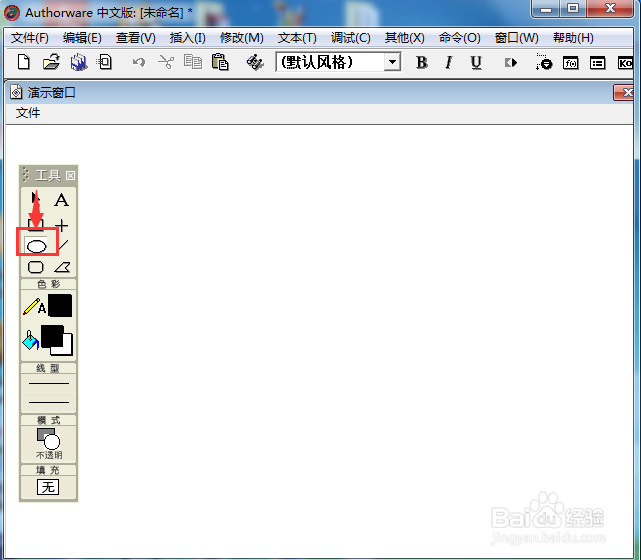The width and height of the screenshot is (641, 560).
Task: Click the Paste clipboard icon
Action: [220, 63]
